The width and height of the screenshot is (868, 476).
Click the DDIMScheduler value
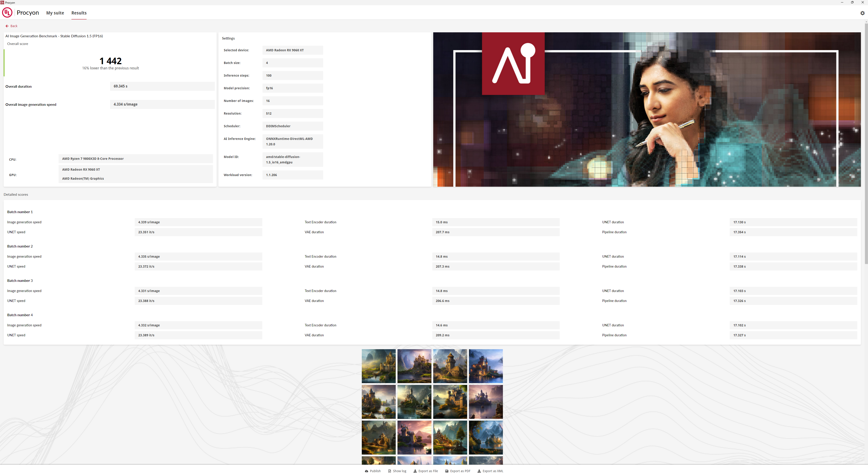pyautogui.click(x=293, y=126)
